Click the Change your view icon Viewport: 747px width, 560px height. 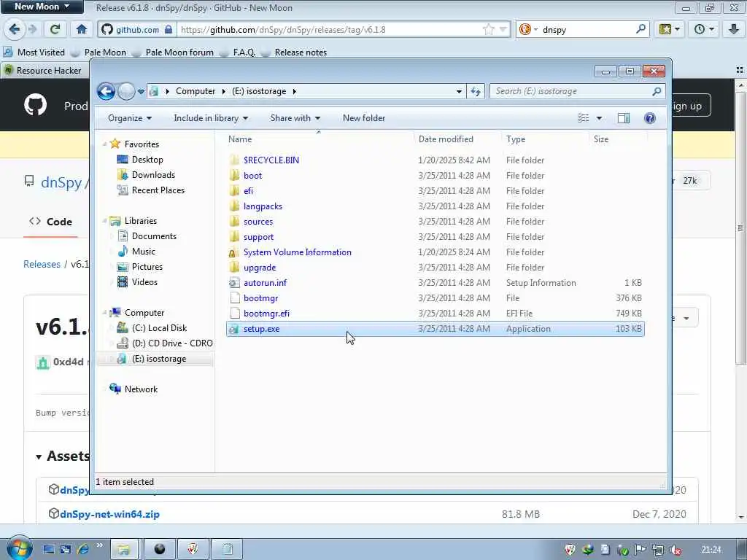point(583,118)
